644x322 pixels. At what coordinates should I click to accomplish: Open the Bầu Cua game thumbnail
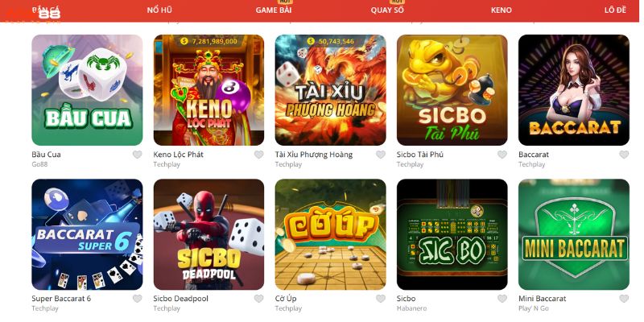[x=87, y=90]
